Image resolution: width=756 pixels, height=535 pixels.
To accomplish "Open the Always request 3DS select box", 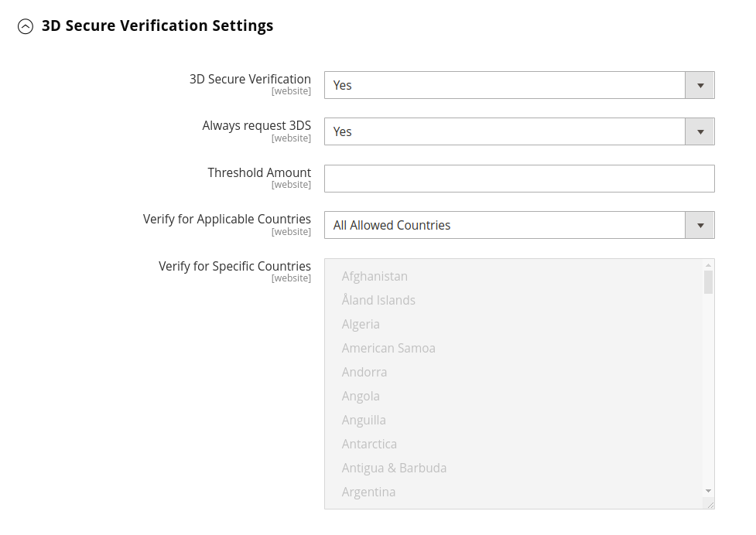I will (505, 131).
